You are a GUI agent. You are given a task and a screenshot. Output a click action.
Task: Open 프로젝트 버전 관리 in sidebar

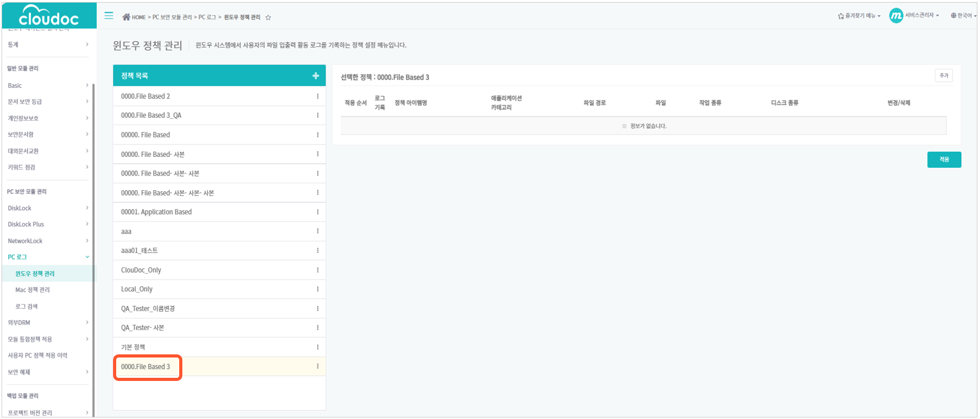pyautogui.click(x=30, y=413)
